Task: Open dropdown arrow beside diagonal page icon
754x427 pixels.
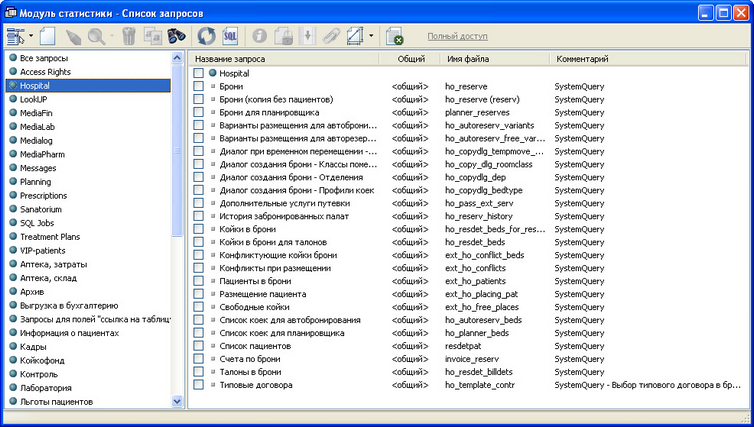Action: 371,36
